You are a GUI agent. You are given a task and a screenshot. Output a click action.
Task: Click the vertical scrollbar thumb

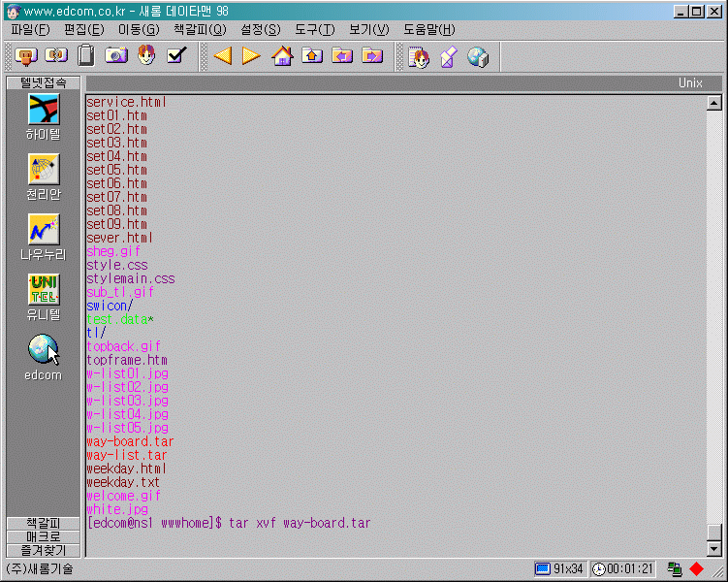pos(714,533)
